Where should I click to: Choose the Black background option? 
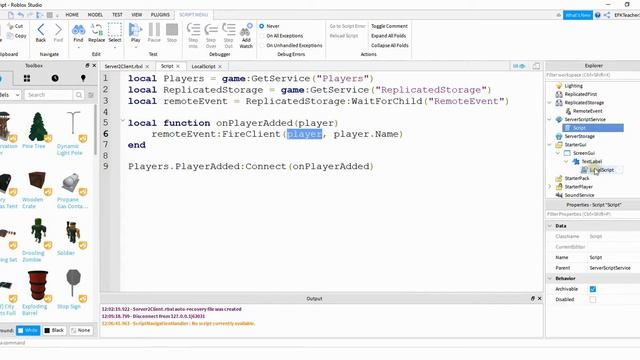click(x=54, y=330)
